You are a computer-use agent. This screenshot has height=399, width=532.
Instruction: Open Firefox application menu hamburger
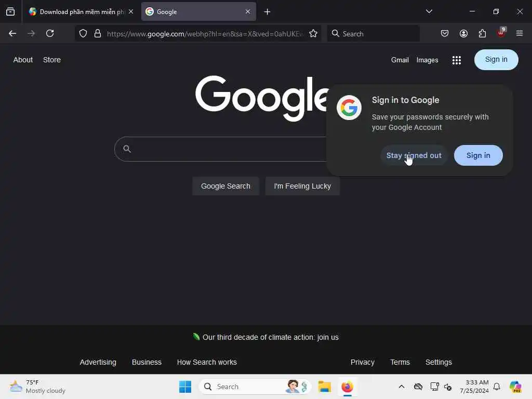tap(520, 33)
